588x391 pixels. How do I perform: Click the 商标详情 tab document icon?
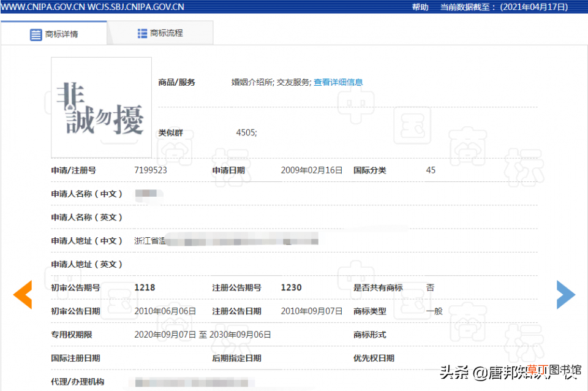36,34
